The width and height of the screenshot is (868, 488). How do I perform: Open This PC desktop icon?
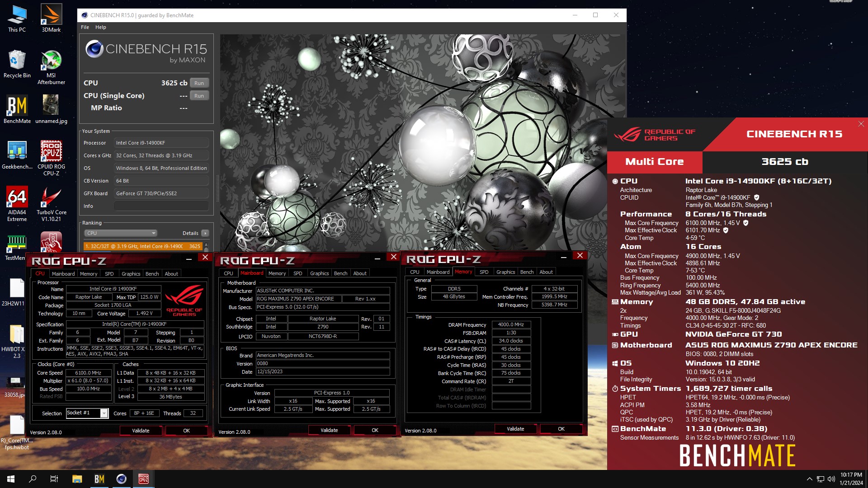(17, 18)
